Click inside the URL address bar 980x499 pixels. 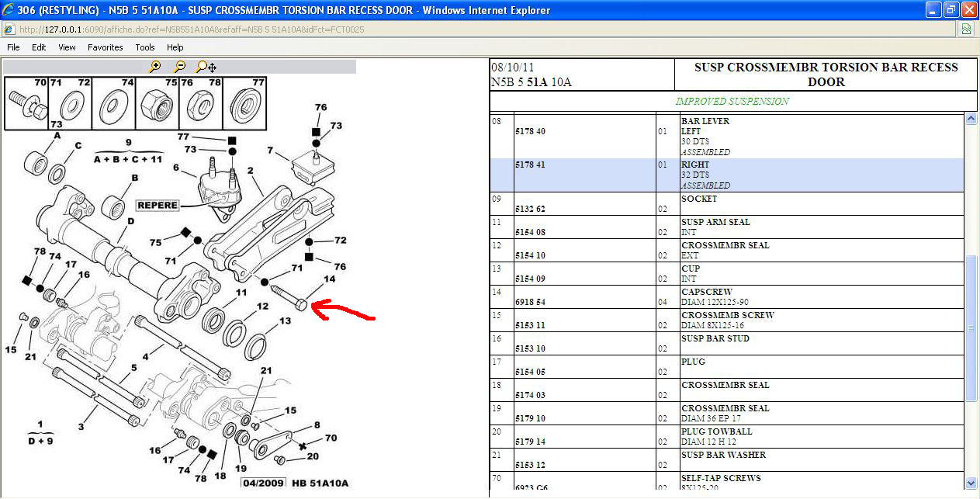[x=466, y=29]
